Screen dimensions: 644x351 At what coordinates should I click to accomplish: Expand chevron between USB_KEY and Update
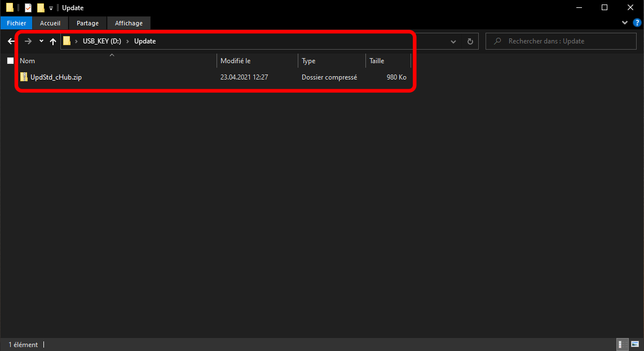128,41
